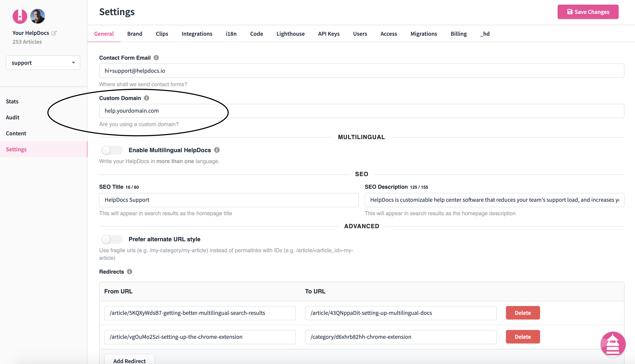Screen dimensions: 635x364
Task: Click info icon beside Contact Form Email
Action: (x=156, y=58)
